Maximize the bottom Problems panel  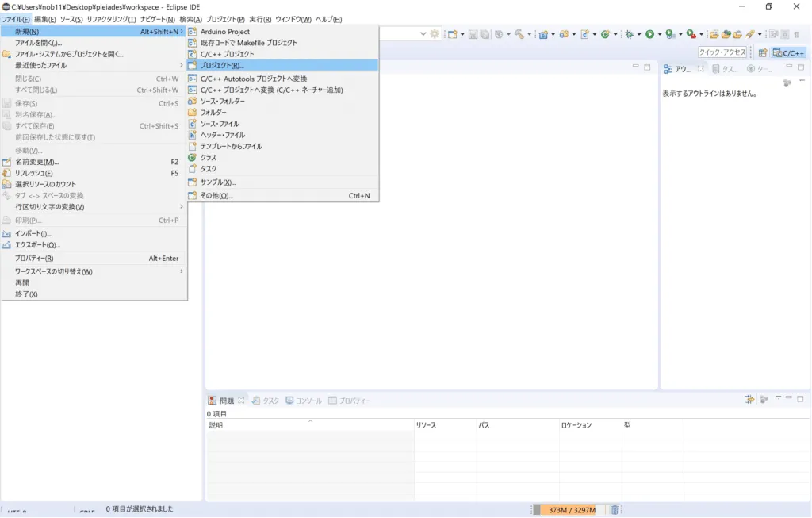click(x=800, y=399)
